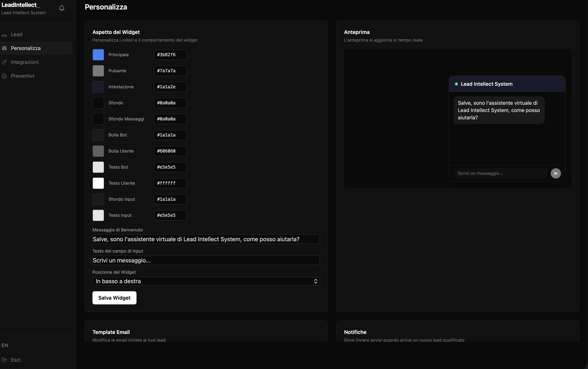Edit the Intestazione hex field #1a1a2e

pos(170,87)
